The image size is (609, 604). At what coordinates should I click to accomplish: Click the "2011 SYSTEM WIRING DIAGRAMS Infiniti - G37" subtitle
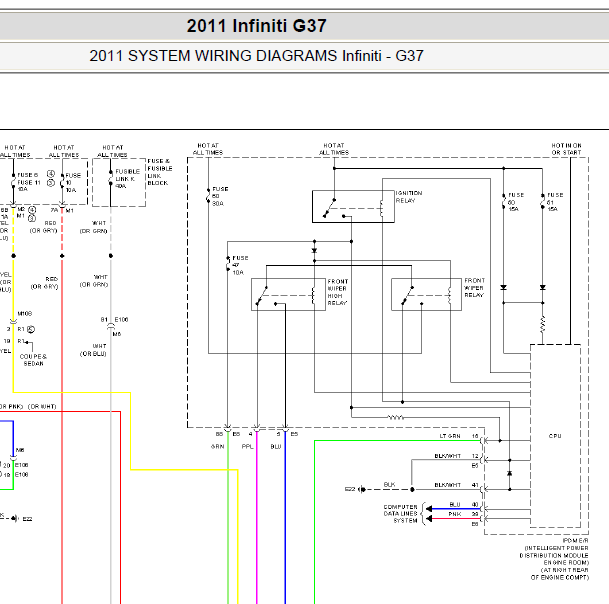pyautogui.click(x=256, y=56)
